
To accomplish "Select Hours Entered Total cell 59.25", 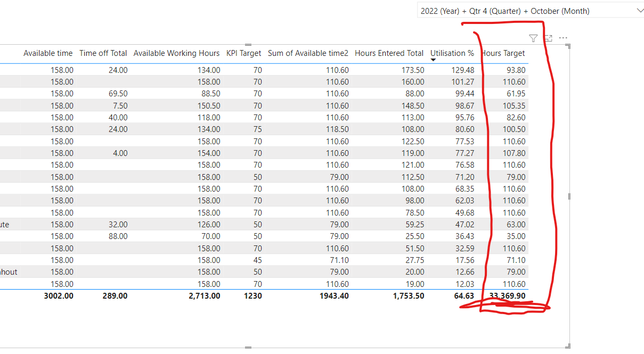I will pos(414,225).
